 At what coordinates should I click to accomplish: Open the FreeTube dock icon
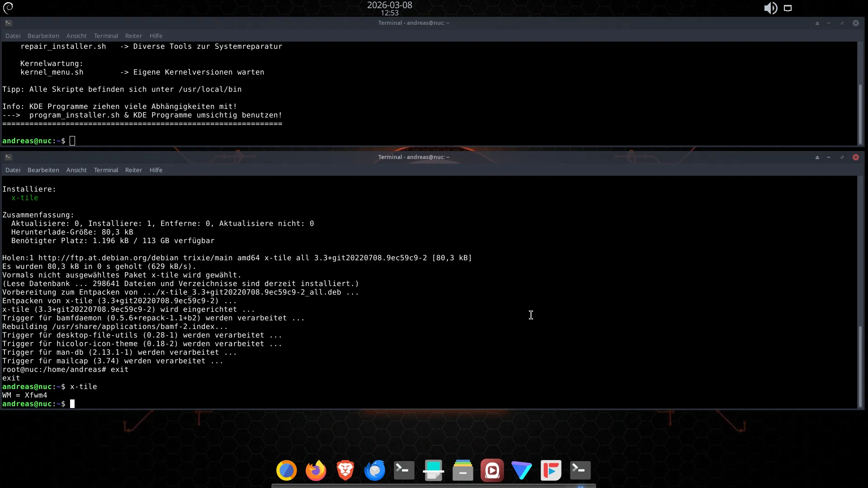tap(551, 470)
